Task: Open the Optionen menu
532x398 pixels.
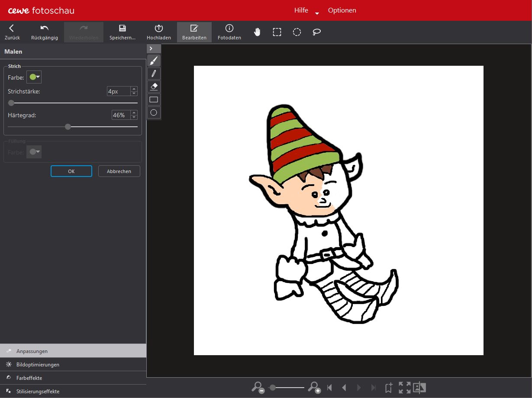Action: coord(342,10)
